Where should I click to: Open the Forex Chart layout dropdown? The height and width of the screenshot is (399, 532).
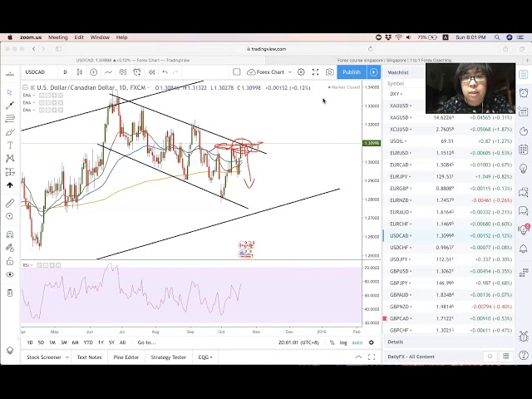[x=265, y=72]
